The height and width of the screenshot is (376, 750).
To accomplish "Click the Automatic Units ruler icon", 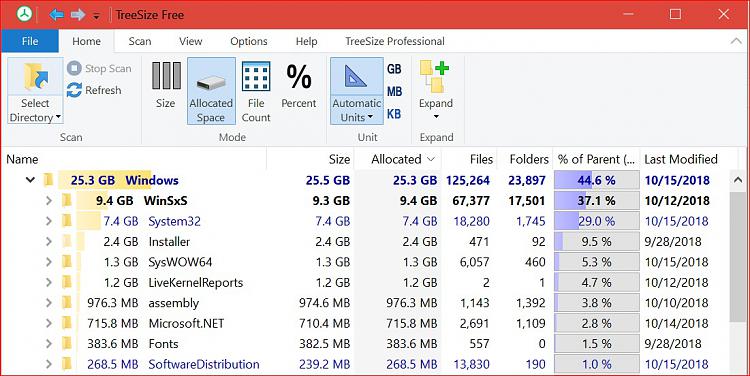I will [x=357, y=77].
